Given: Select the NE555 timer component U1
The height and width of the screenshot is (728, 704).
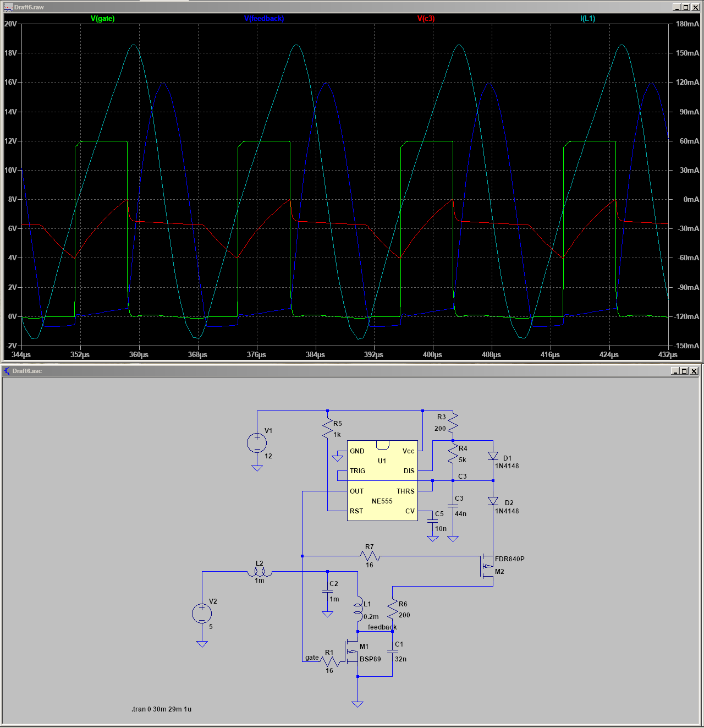Looking at the screenshot, I should coord(382,480).
